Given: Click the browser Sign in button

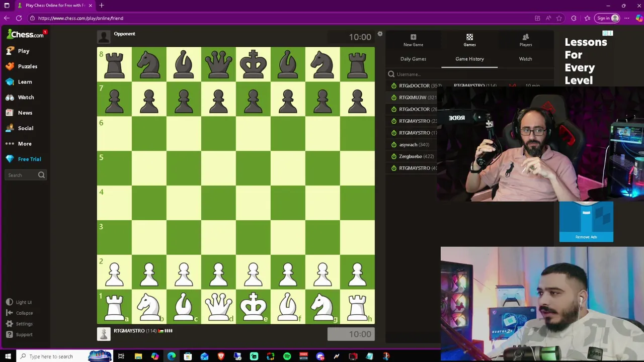Looking at the screenshot, I should tap(608, 18).
